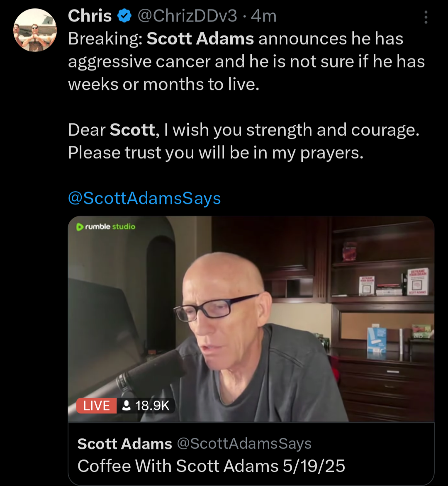This screenshot has width=448, height=486.
Task: Open Chris's profile avatar photo
Action: point(35,30)
